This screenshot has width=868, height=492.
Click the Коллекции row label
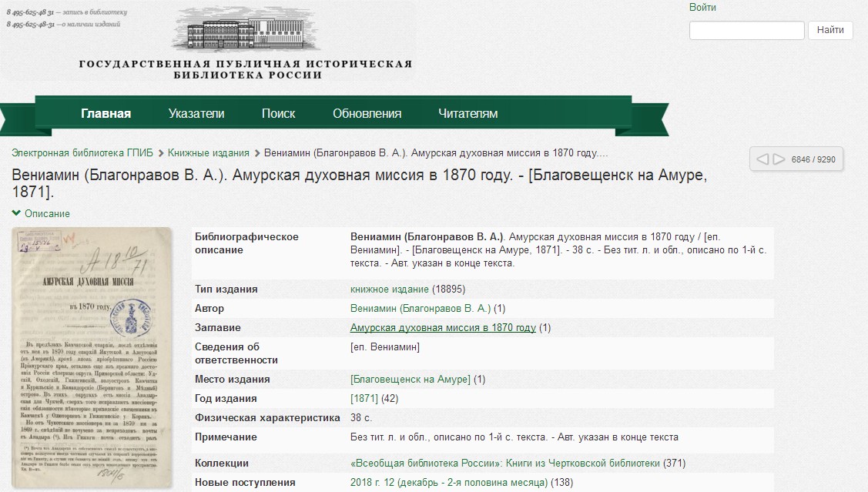(x=222, y=464)
